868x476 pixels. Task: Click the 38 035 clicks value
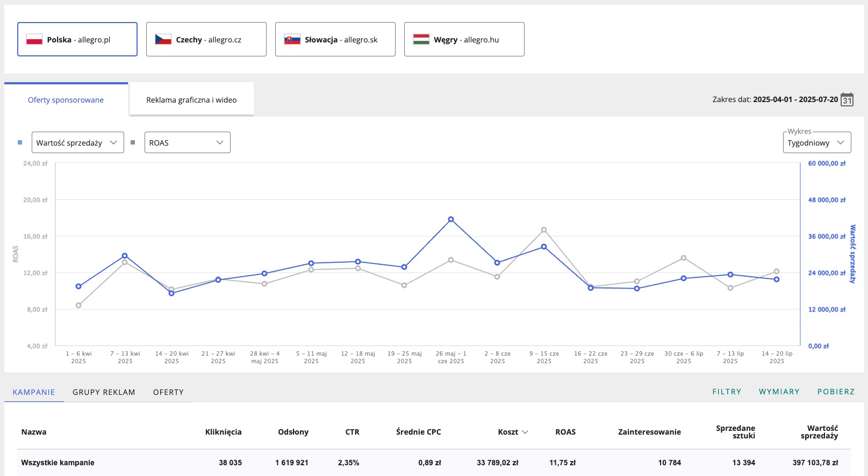point(231,463)
